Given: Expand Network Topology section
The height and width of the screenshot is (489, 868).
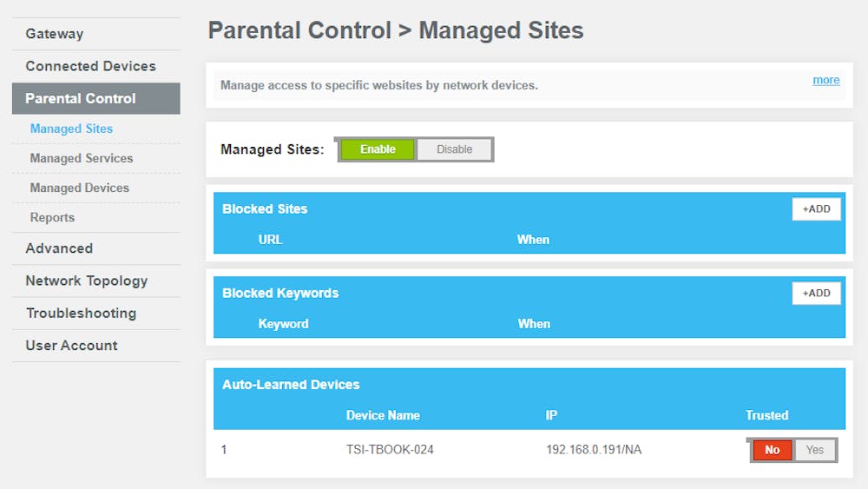Looking at the screenshot, I should tap(87, 281).
